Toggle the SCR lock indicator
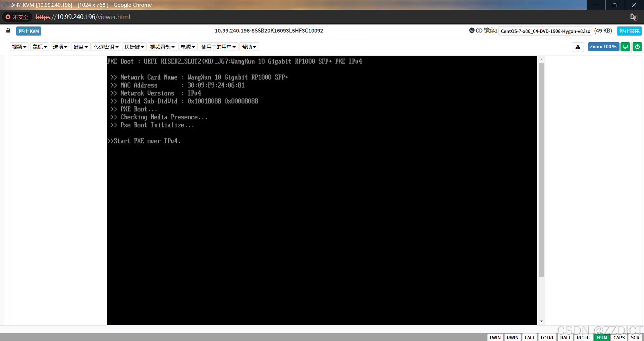 point(635,337)
